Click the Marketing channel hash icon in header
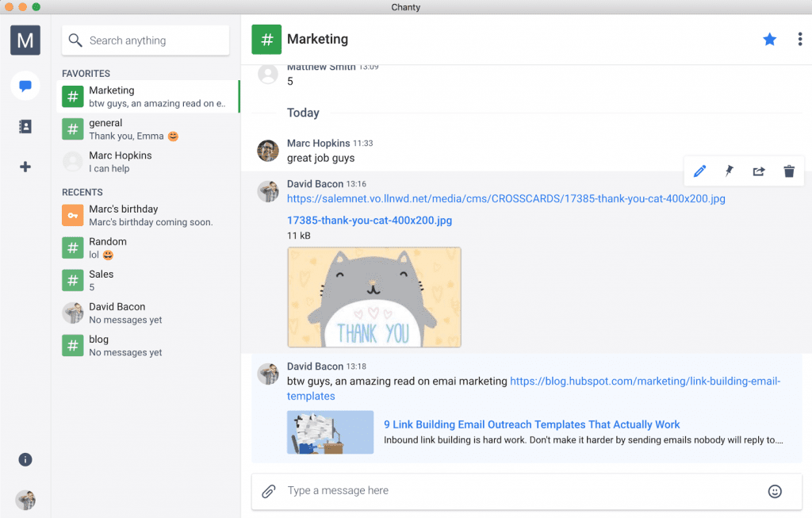The height and width of the screenshot is (518, 812). click(x=266, y=40)
